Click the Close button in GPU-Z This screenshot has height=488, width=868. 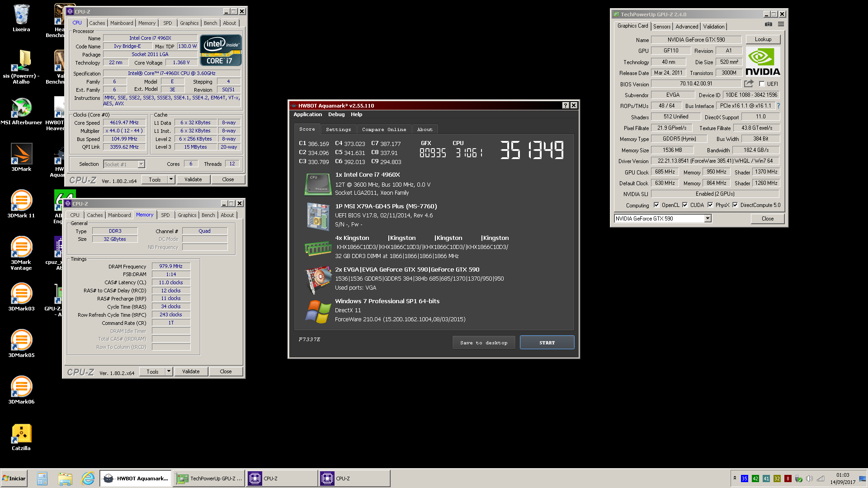tap(768, 219)
